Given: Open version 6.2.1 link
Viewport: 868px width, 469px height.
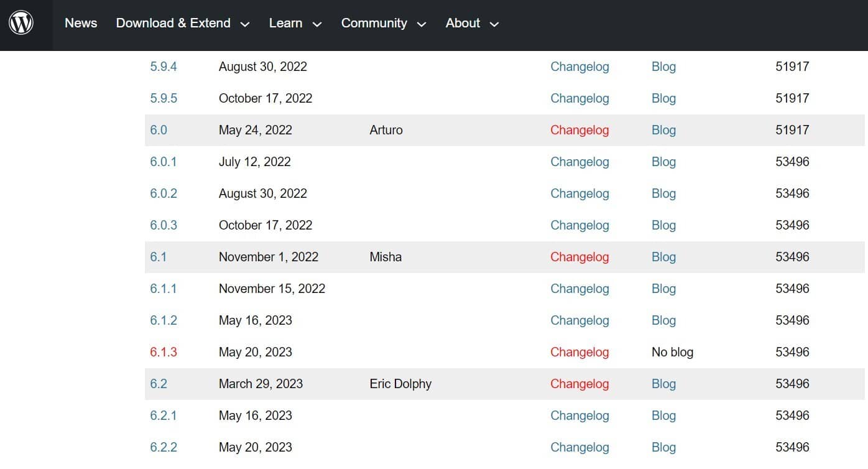Looking at the screenshot, I should (164, 416).
